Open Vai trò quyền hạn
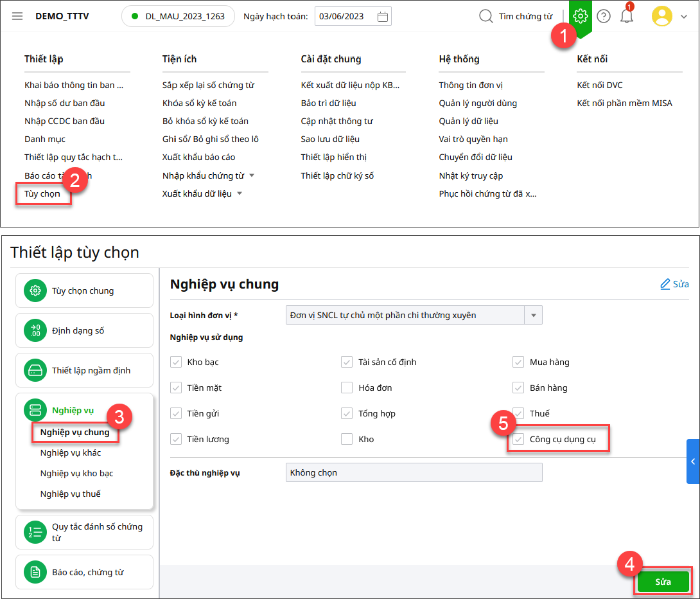This screenshot has height=599, width=700. [x=473, y=139]
